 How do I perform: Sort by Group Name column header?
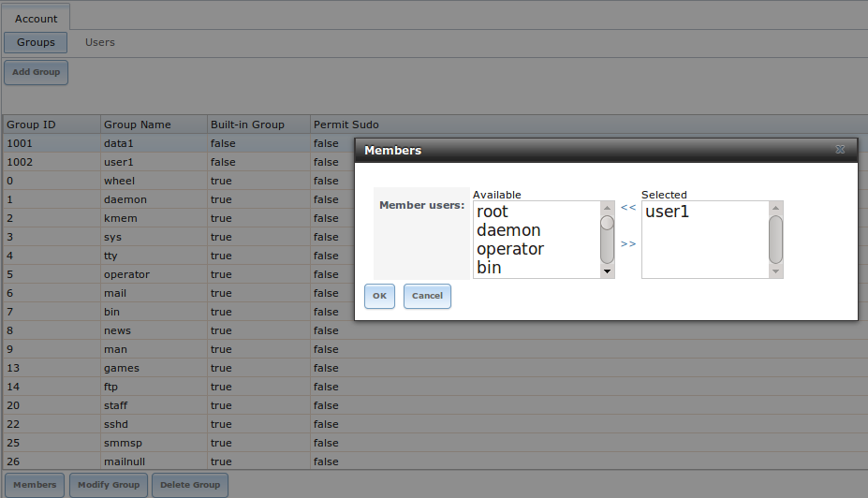click(138, 124)
